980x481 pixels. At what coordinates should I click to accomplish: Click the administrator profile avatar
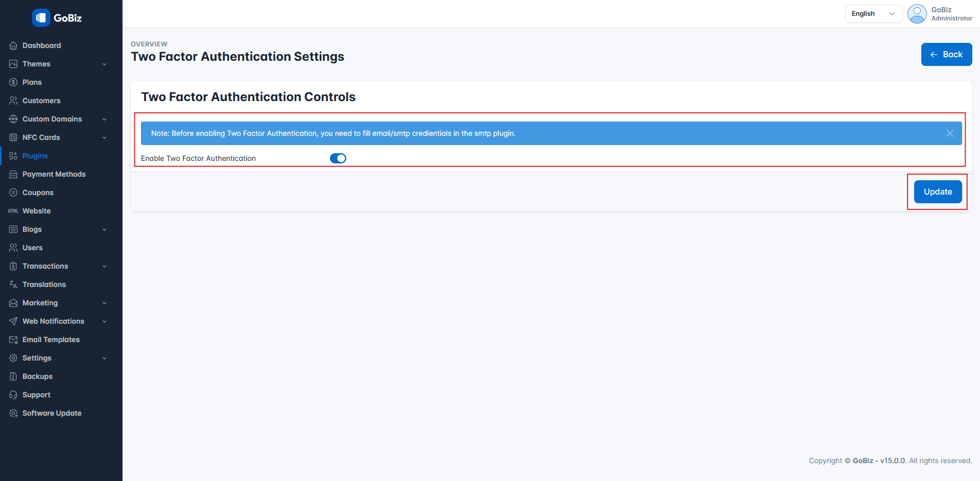pyautogui.click(x=917, y=14)
